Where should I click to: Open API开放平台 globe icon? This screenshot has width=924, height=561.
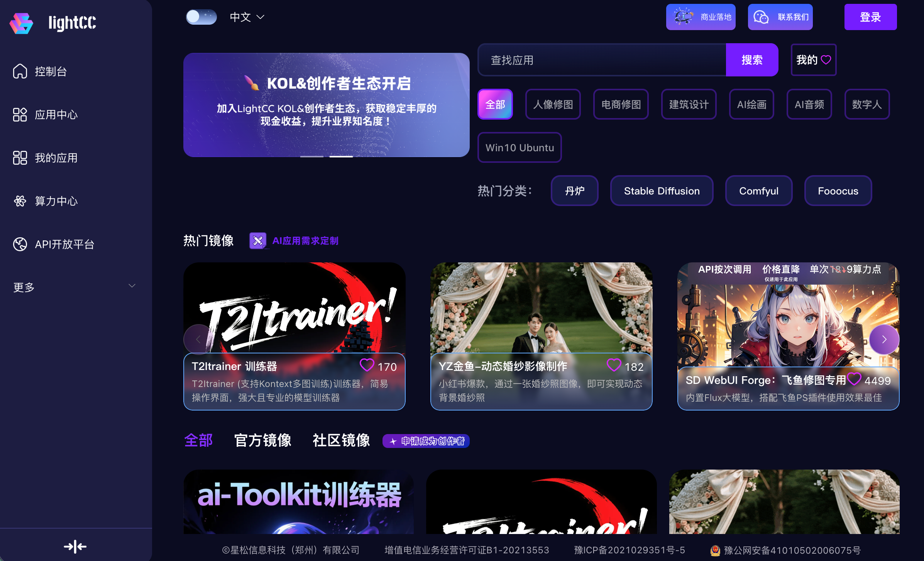20,244
